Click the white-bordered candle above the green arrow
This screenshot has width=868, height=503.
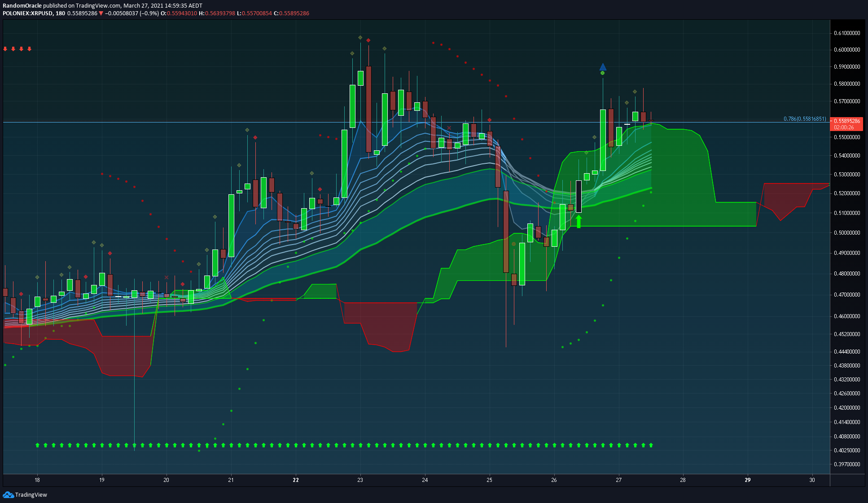[x=579, y=197]
